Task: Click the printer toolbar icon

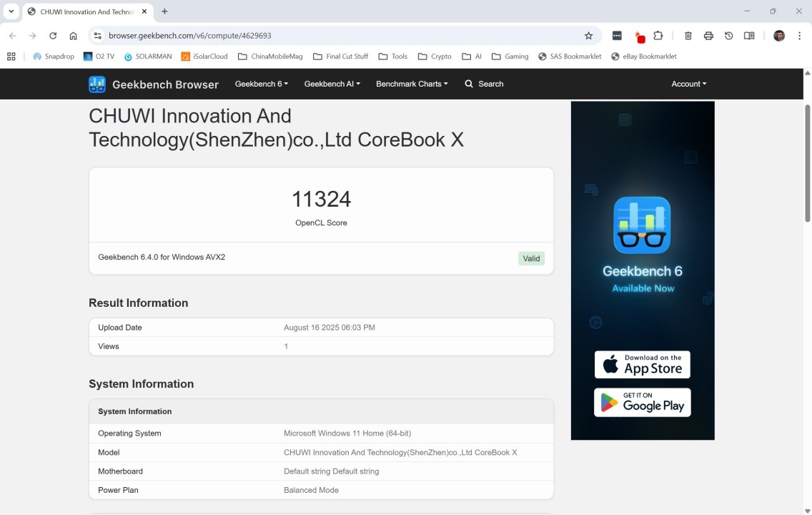Action: click(708, 36)
